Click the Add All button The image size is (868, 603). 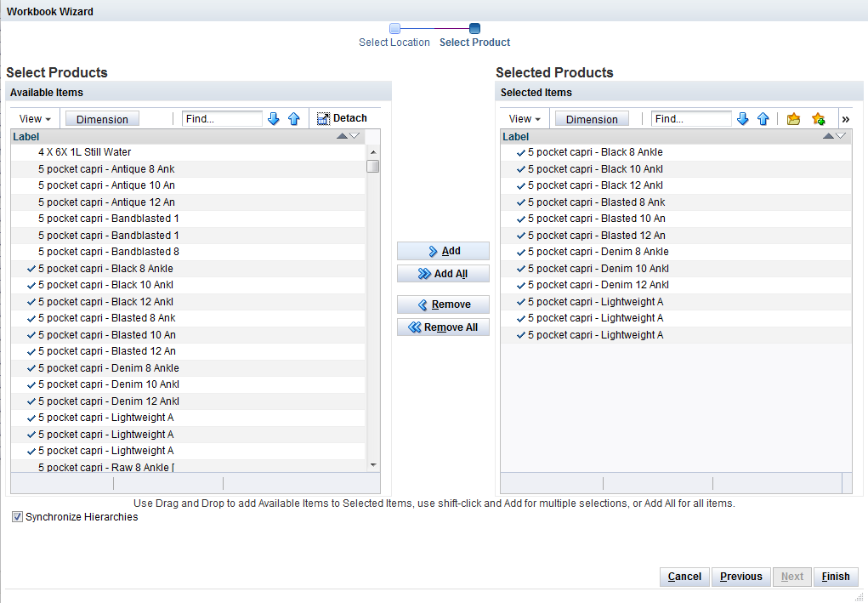click(x=443, y=274)
